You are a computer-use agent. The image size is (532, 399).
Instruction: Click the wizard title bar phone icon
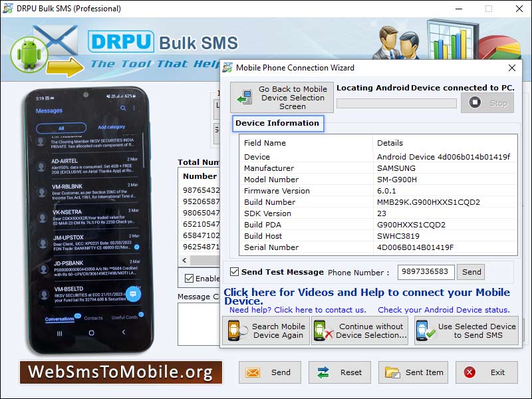pyautogui.click(x=228, y=68)
